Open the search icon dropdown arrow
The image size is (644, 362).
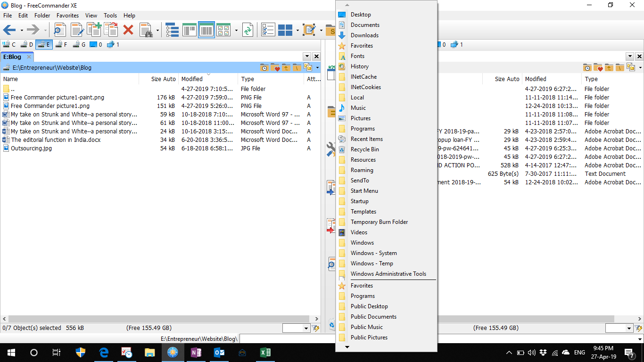pyautogui.click(x=158, y=31)
